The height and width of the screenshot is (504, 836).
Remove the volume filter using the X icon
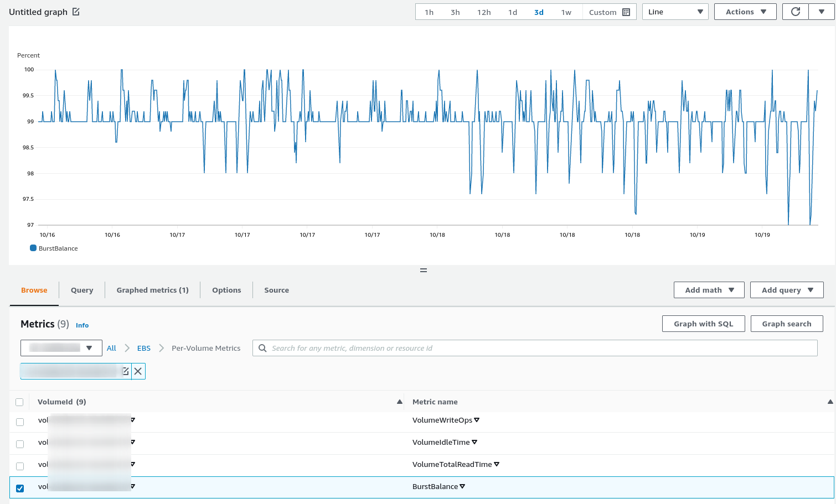[x=138, y=371]
